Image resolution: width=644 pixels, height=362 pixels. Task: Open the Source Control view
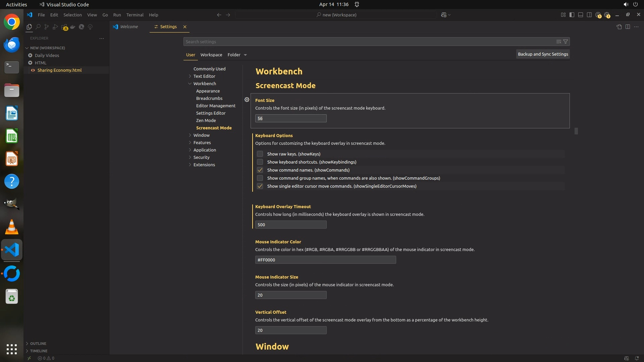click(47, 27)
